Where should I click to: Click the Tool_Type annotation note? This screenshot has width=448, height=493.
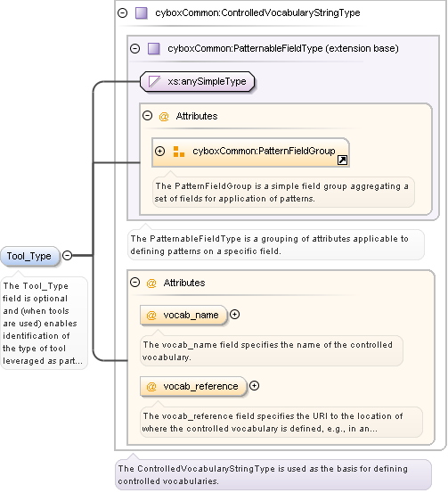pos(44,324)
